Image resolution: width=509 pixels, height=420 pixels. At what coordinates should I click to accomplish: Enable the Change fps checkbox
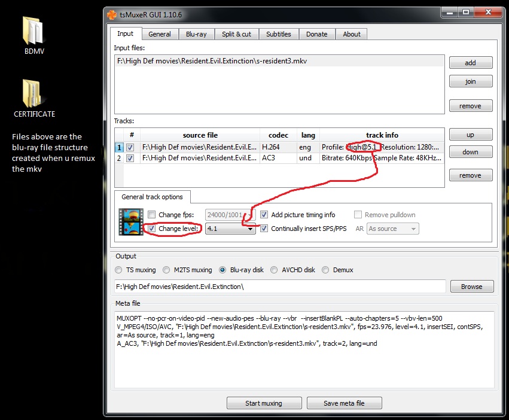(x=151, y=214)
